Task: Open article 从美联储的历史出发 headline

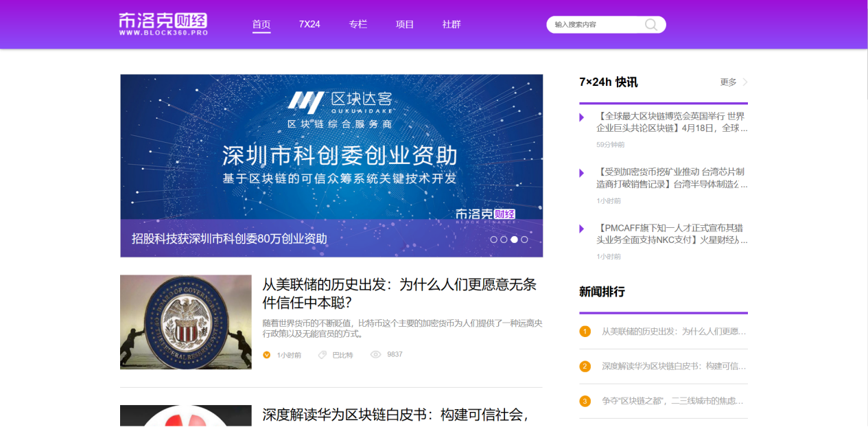Action: point(399,293)
